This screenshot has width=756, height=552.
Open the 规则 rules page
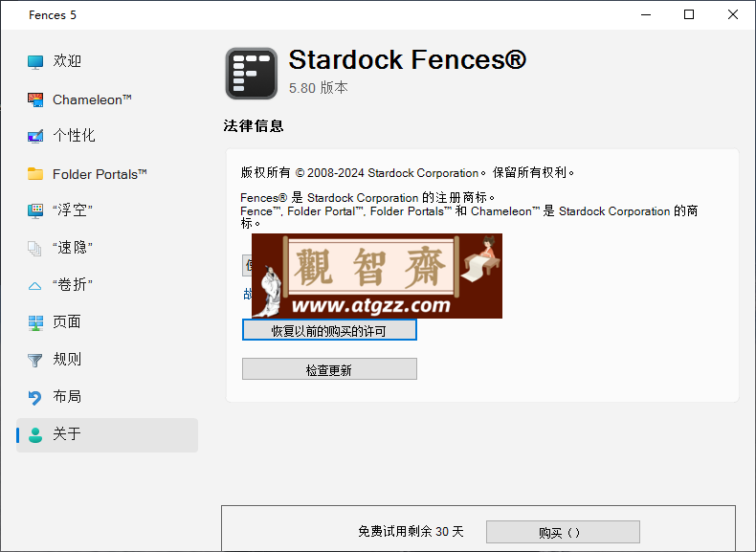click(x=107, y=360)
